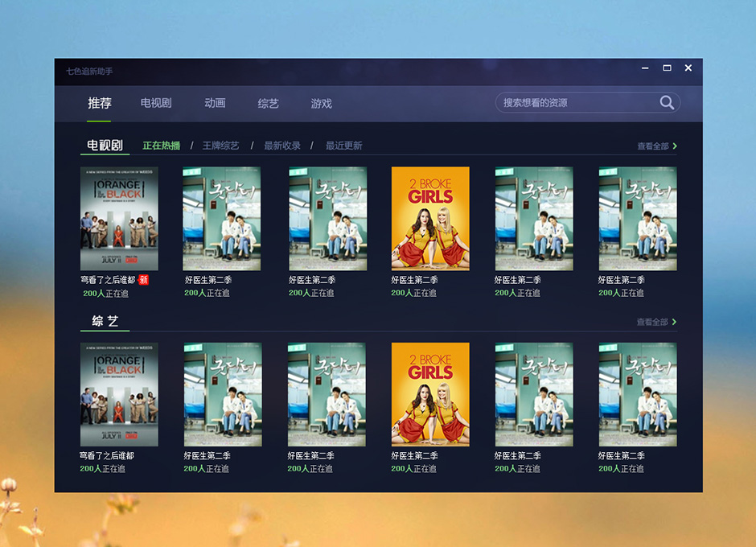The image size is (756, 547).
Task: Open the 综艺 top navigation tab
Action: pos(268,103)
